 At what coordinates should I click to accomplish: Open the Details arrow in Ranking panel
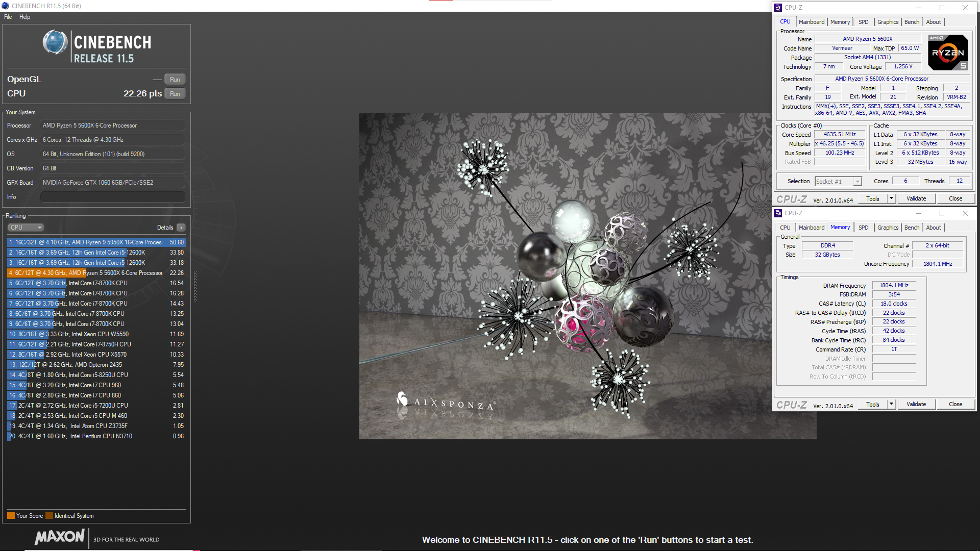[x=181, y=228]
